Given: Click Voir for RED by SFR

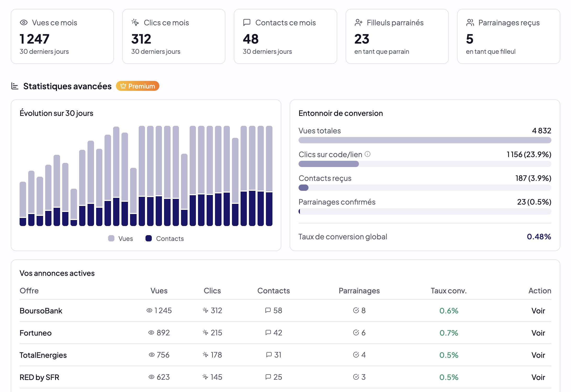Looking at the screenshot, I should pos(538,377).
